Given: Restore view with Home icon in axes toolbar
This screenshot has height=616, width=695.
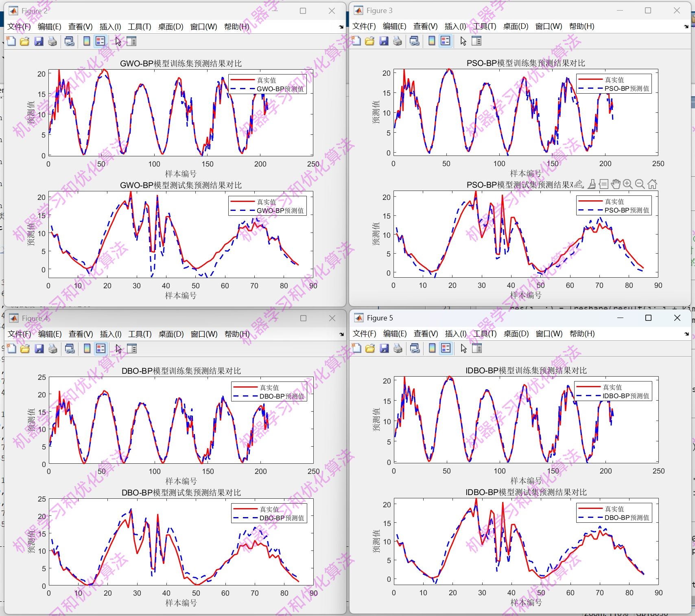Looking at the screenshot, I should [x=652, y=184].
